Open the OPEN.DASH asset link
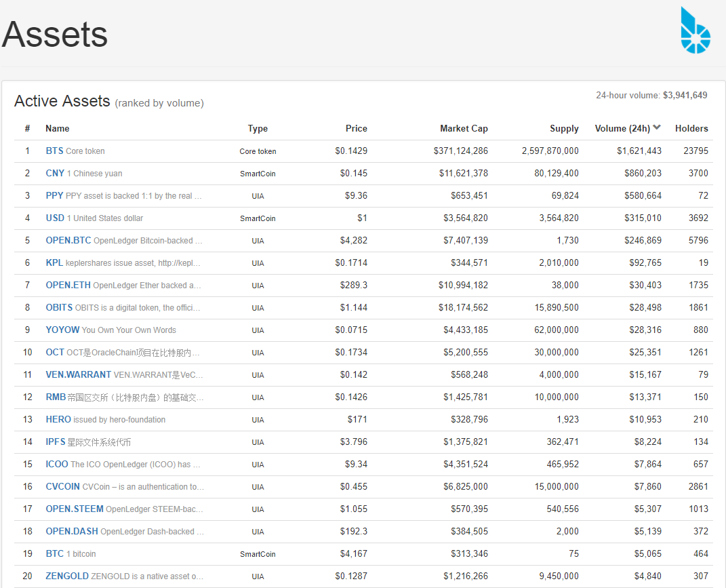Screen dimensions: 726x588 click(72, 531)
